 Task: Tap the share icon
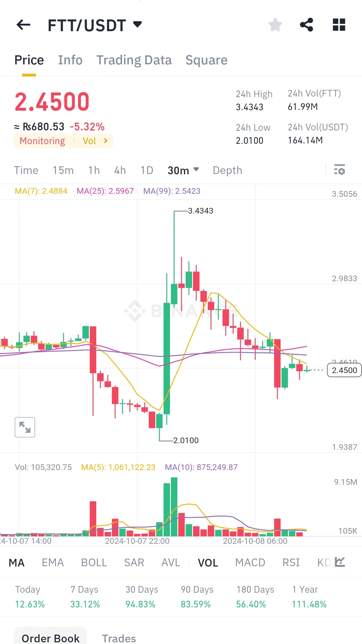pyautogui.click(x=306, y=25)
